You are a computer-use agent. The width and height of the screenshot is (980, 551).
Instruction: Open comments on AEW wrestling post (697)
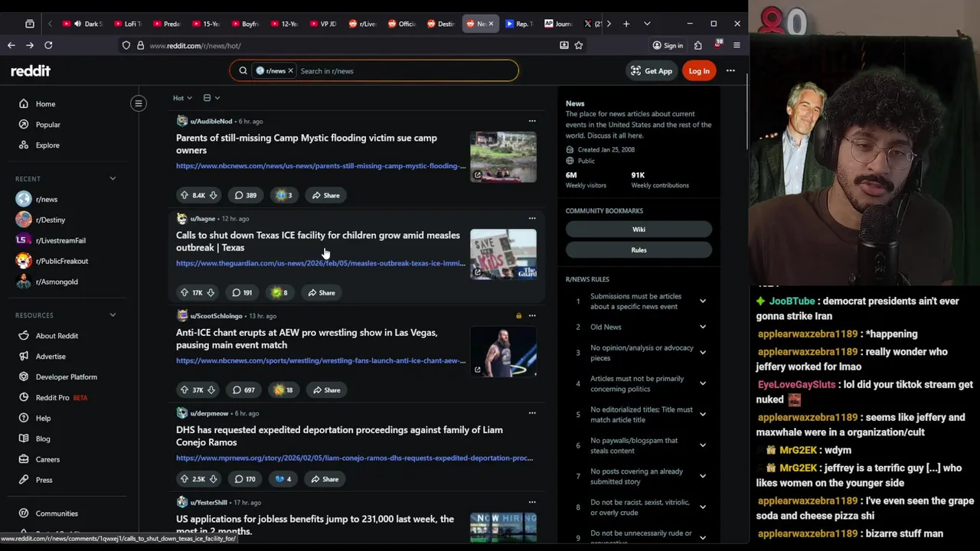(243, 390)
